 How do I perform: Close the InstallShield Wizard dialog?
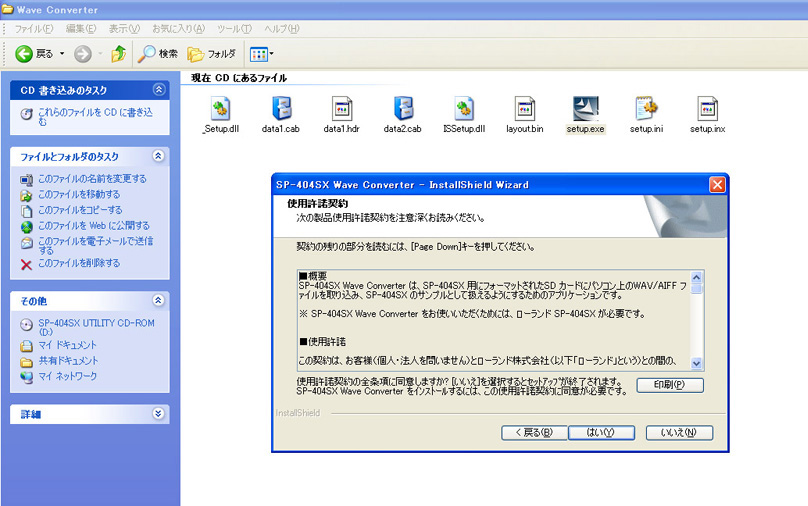(x=717, y=184)
